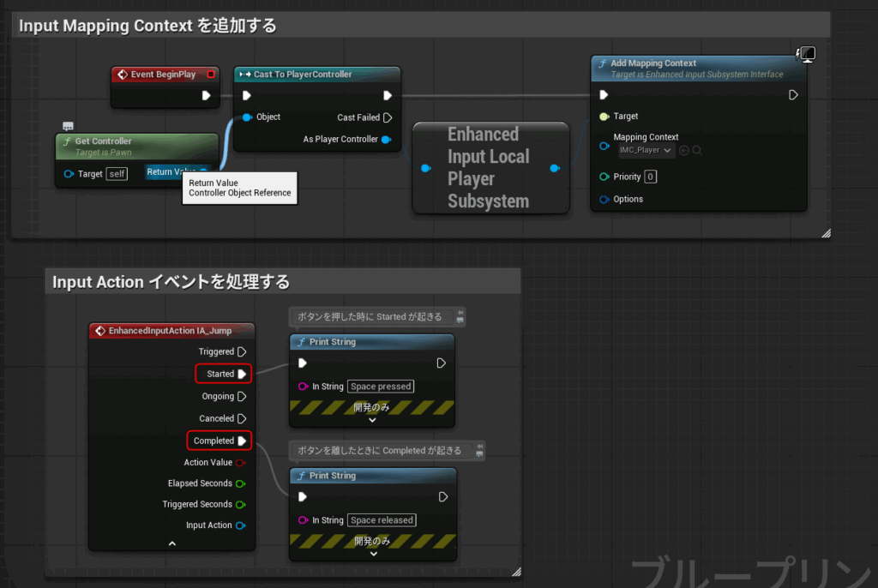Collapse the EnhancedInputAction IA_Jump node pins
Image resolution: width=878 pixels, height=588 pixels.
[171, 543]
